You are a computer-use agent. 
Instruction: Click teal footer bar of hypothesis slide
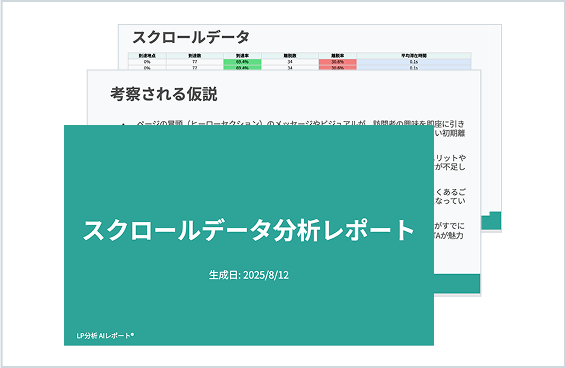point(457,283)
